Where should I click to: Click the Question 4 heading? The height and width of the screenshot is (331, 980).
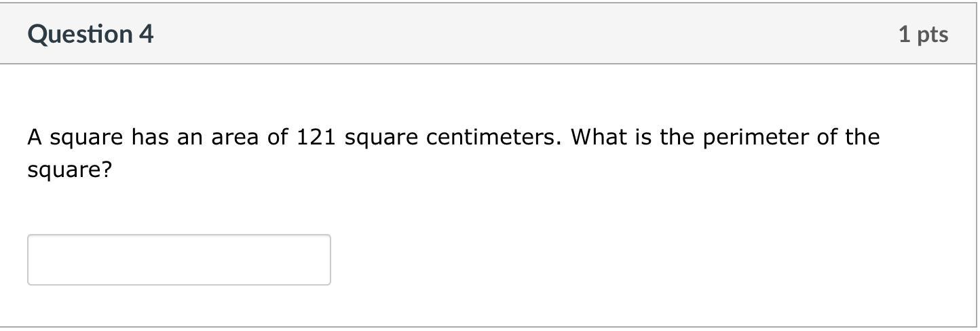click(x=90, y=34)
